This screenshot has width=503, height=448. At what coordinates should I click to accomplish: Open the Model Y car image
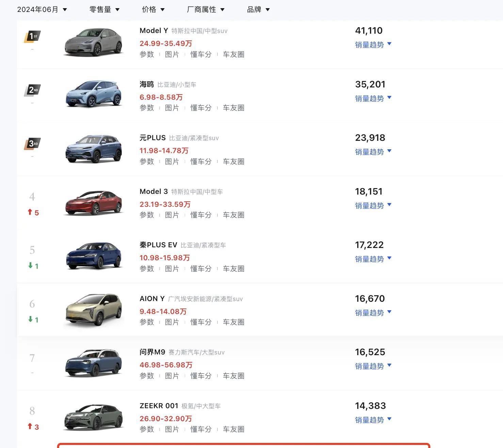[94, 42]
